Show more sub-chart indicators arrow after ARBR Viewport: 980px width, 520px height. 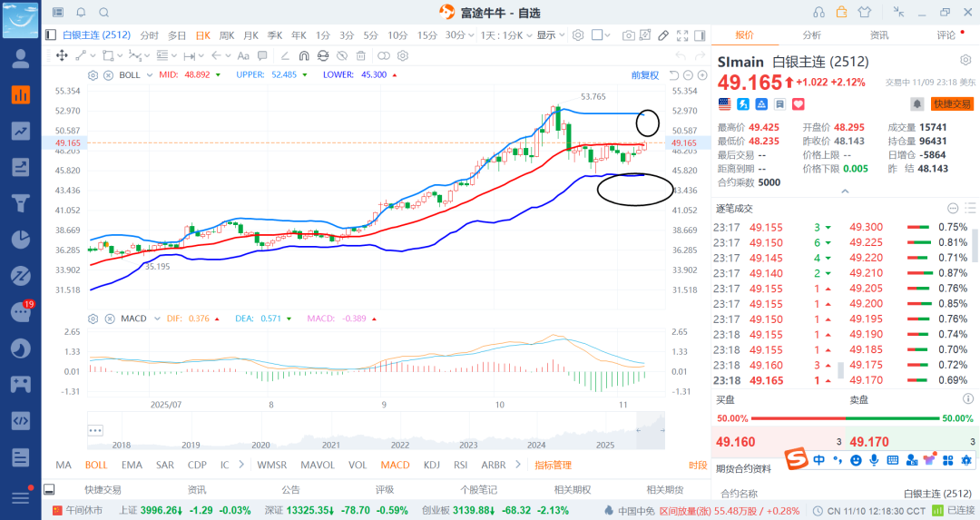pyautogui.click(x=517, y=465)
